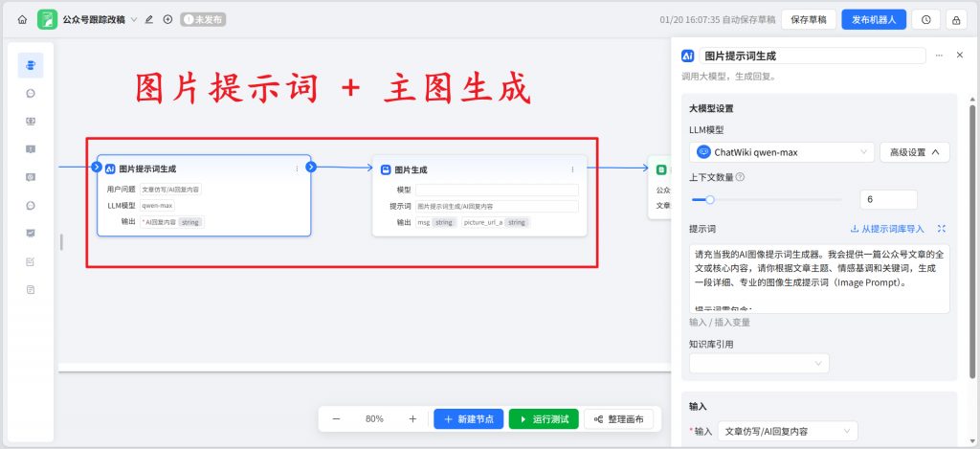Click the AI icon in right panel header
The width and height of the screenshot is (980, 449).
(x=687, y=56)
